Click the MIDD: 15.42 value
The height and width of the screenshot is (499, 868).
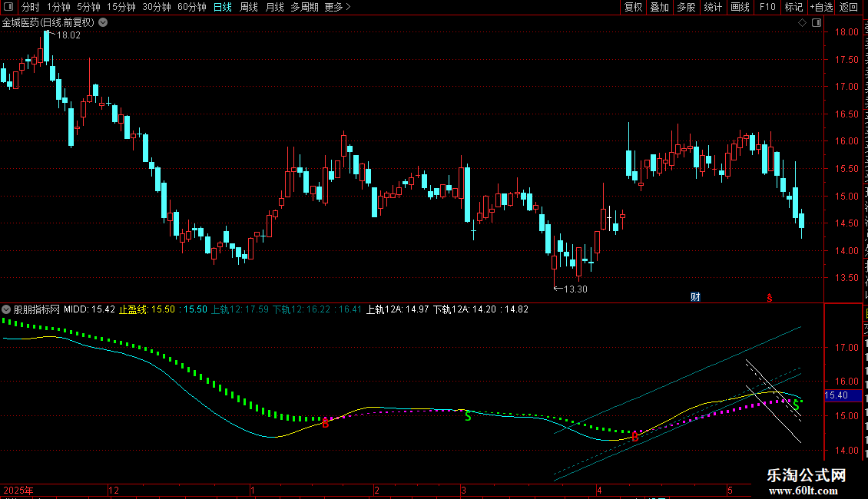[x=89, y=310]
